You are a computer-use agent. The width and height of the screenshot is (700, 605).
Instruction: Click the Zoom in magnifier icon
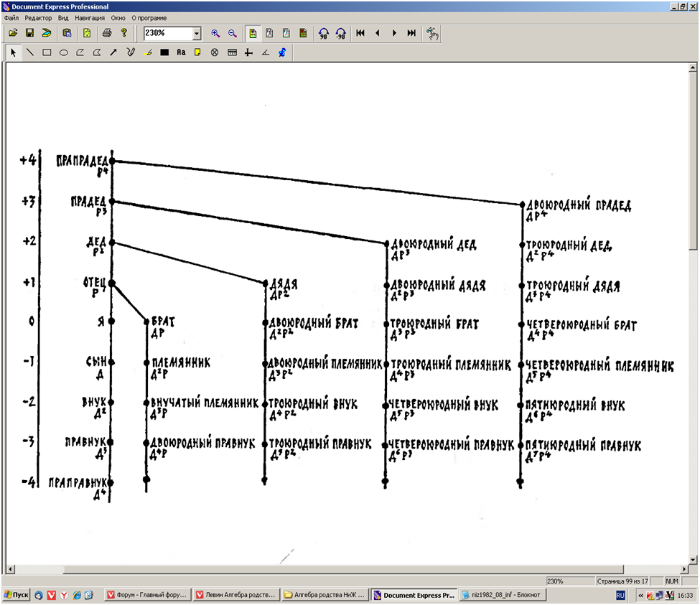point(215,33)
